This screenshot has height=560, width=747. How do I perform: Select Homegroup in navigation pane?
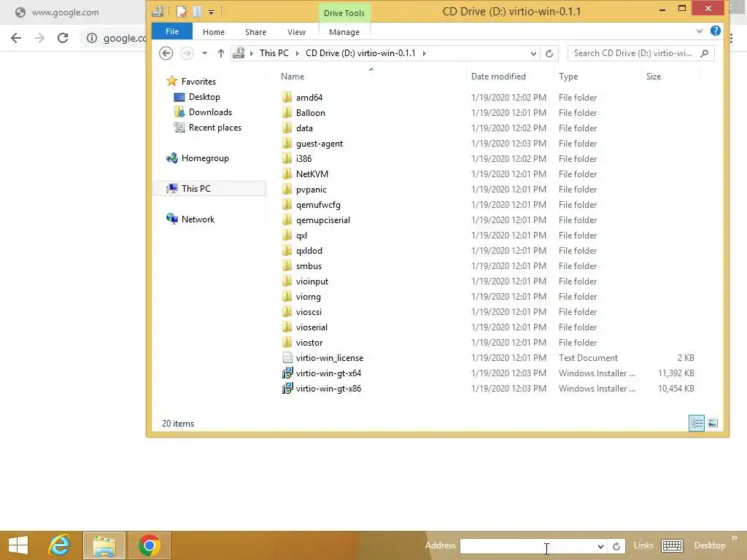[x=205, y=158]
